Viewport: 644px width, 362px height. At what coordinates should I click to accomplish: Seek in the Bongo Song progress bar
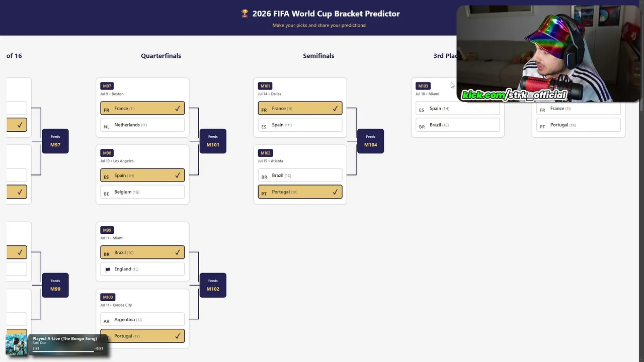tap(64, 351)
